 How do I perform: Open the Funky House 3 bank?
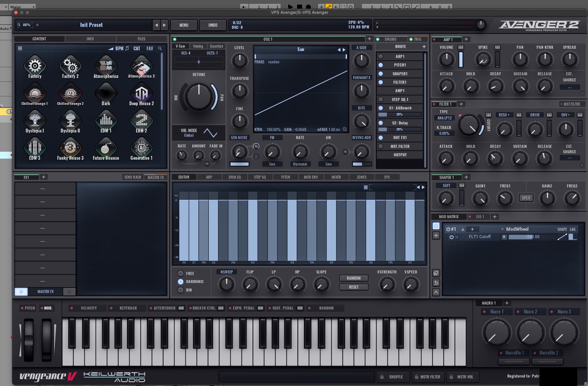(x=70, y=148)
